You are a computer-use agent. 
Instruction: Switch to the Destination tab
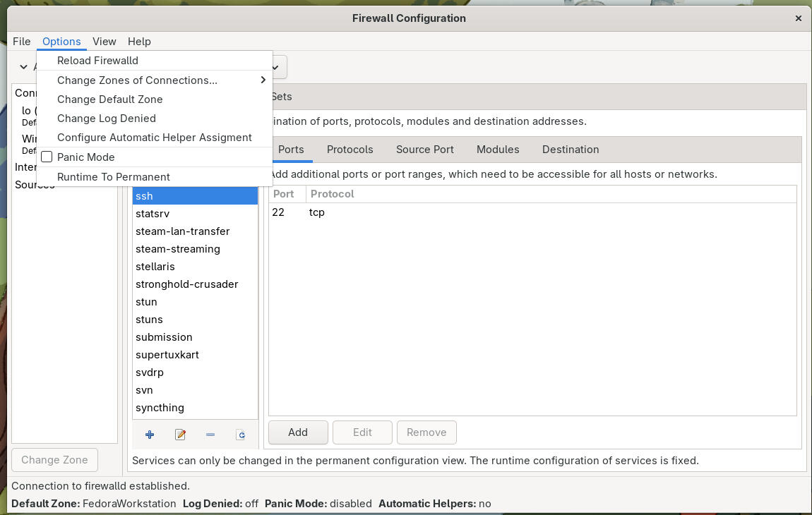(x=570, y=150)
